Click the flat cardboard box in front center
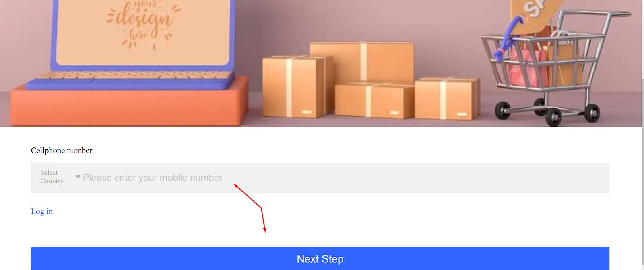644x270 pixels. pyautogui.click(x=374, y=100)
